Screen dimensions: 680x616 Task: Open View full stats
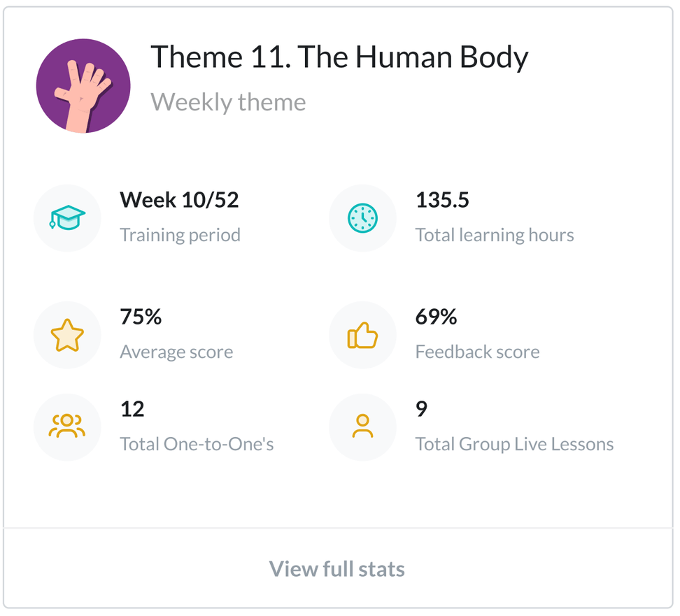pos(337,568)
